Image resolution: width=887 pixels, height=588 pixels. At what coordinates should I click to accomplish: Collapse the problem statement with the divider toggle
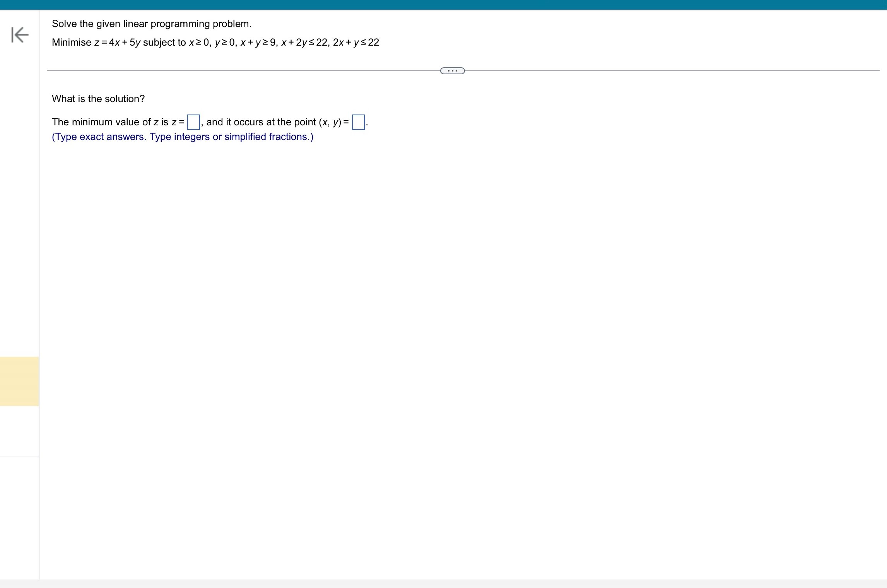[453, 70]
